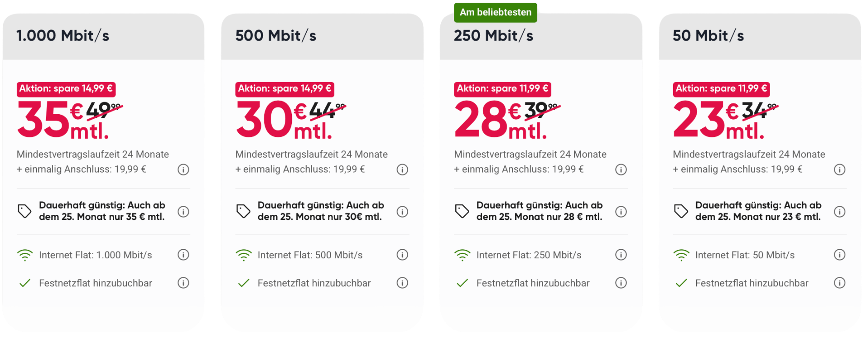Click the green Am beliebtesten badge
The height and width of the screenshot is (340, 868).
(495, 13)
